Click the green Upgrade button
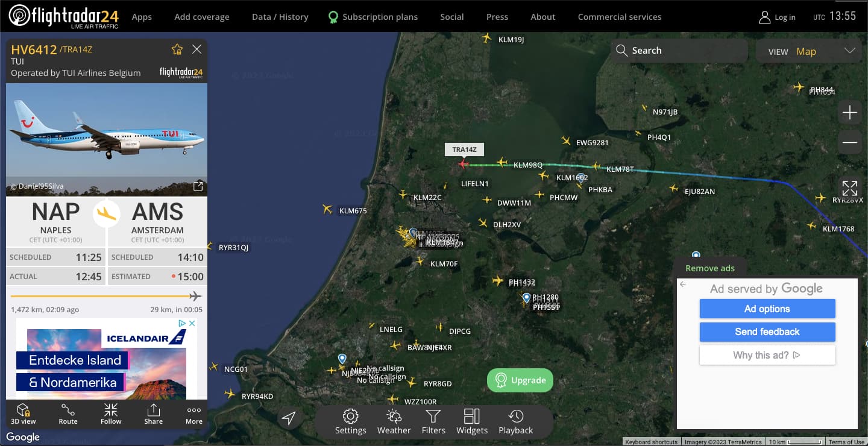 point(520,380)
